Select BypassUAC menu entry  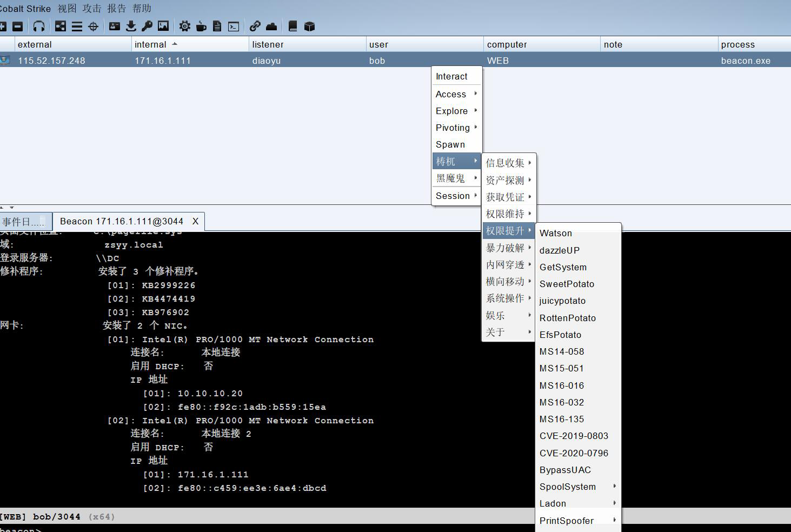pyautogui.click(x=578, y=470)
